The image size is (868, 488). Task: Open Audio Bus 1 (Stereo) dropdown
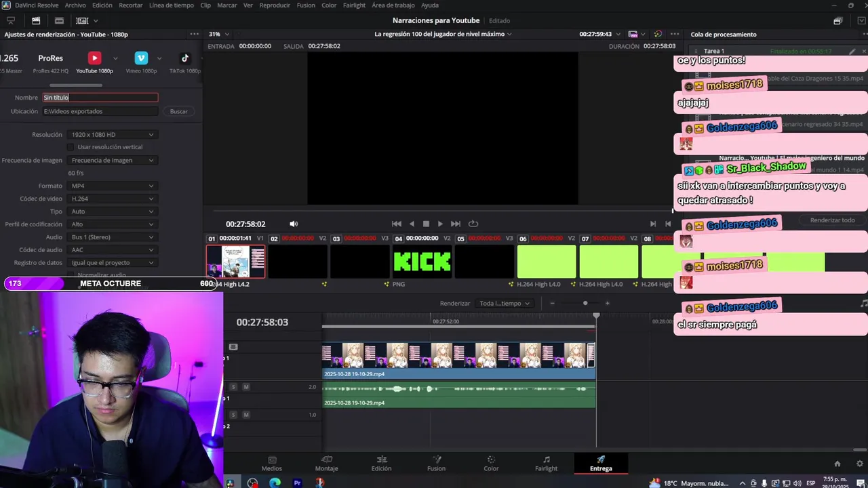click(x=113, y=237)
